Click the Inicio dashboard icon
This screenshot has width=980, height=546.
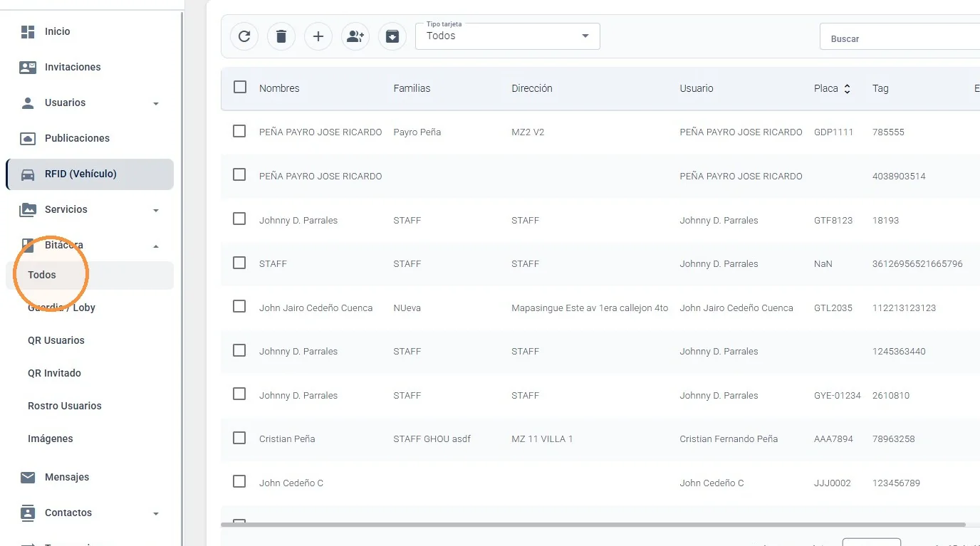click(x=28, y=31)
